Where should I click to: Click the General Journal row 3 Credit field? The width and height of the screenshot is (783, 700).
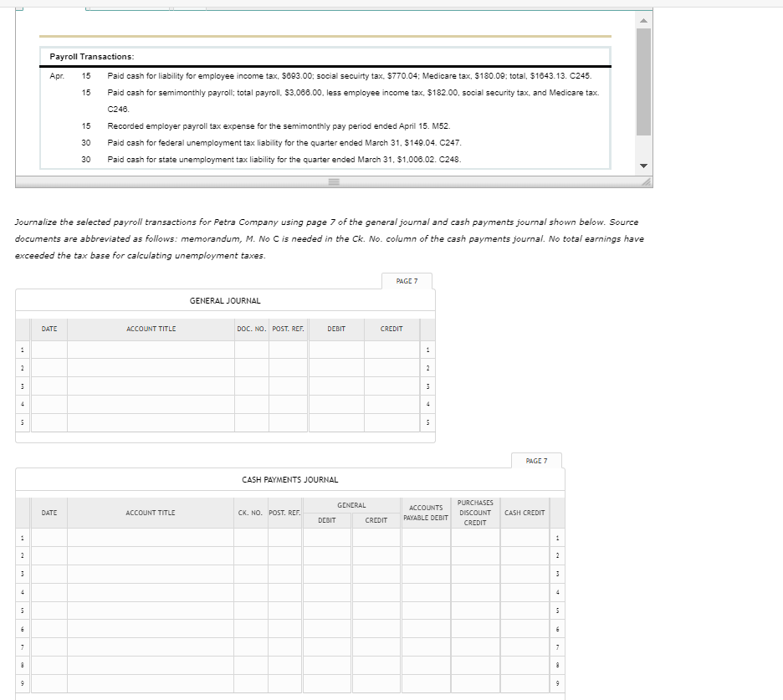tap(391, 386)
